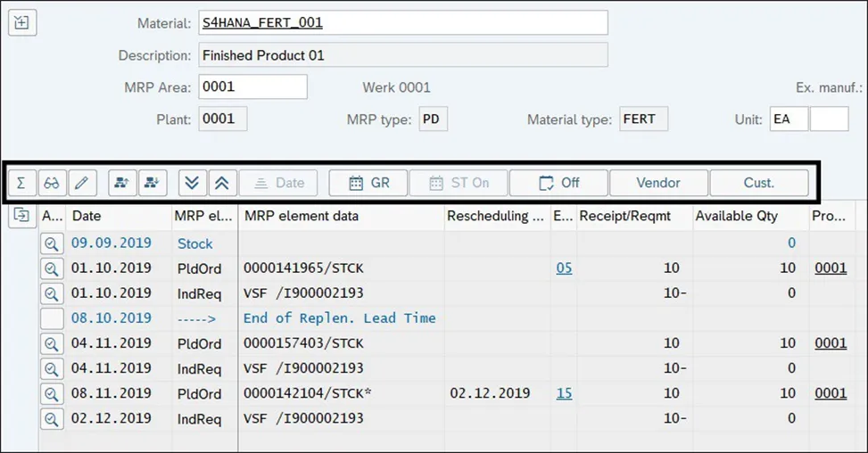Expand all rows with double-down arrows
868x453 pixels.
192,183
